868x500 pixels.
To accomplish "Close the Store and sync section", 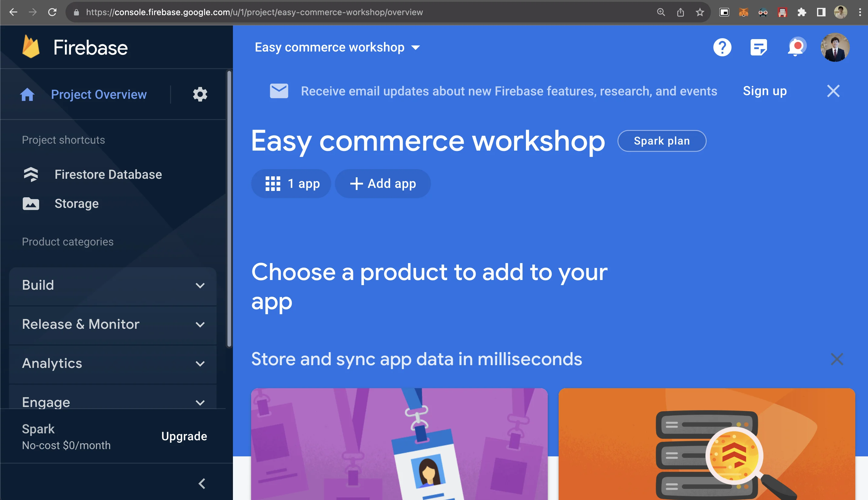I will click(x=837, y=359).
